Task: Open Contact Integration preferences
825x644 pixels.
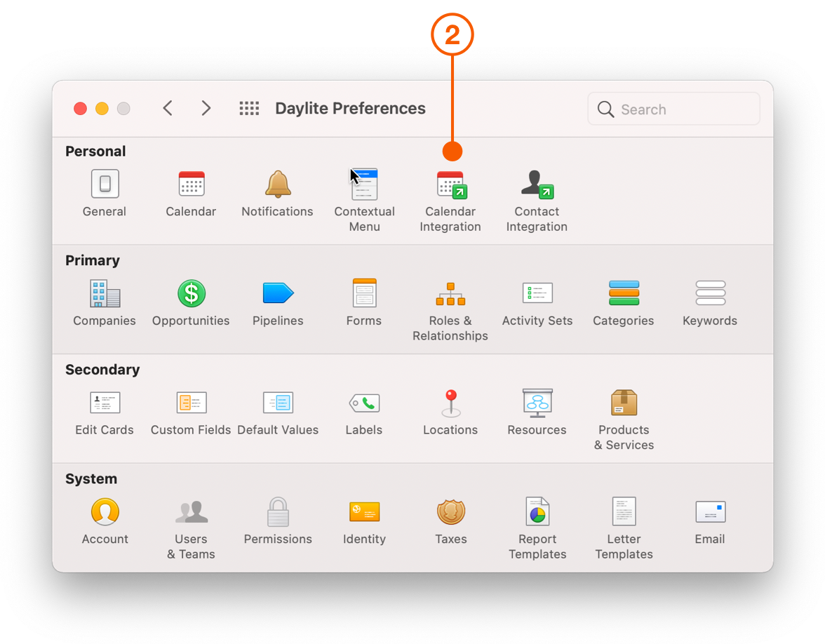Action: pyautogui.click(x=537, y=186)
